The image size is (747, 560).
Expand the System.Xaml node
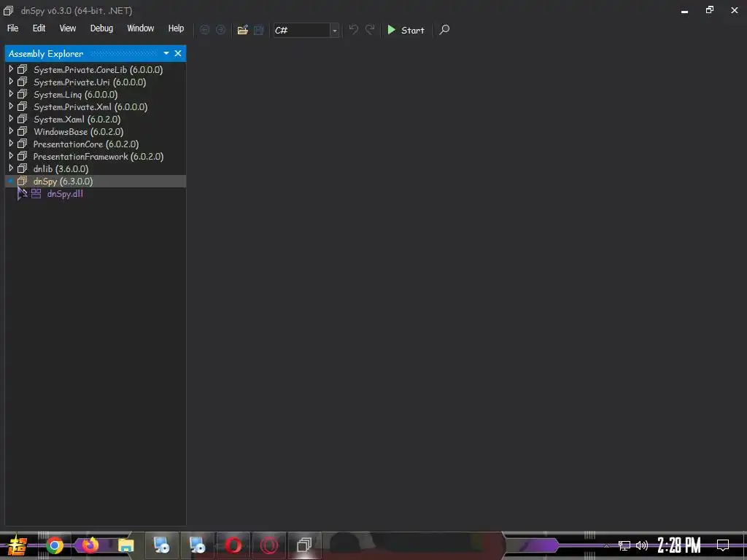pos(11,119)
